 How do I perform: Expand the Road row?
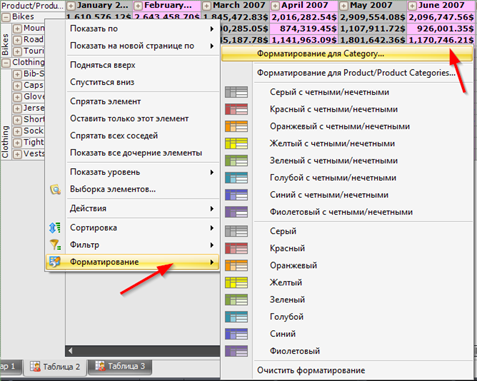tap(17, 40)
